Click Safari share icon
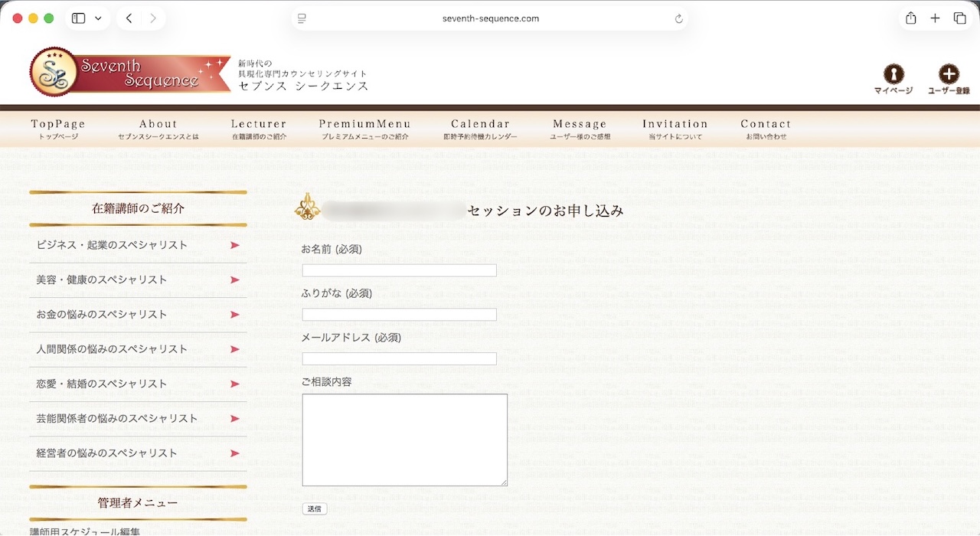Screen dimensions: 980x536 tap(910, 18)
